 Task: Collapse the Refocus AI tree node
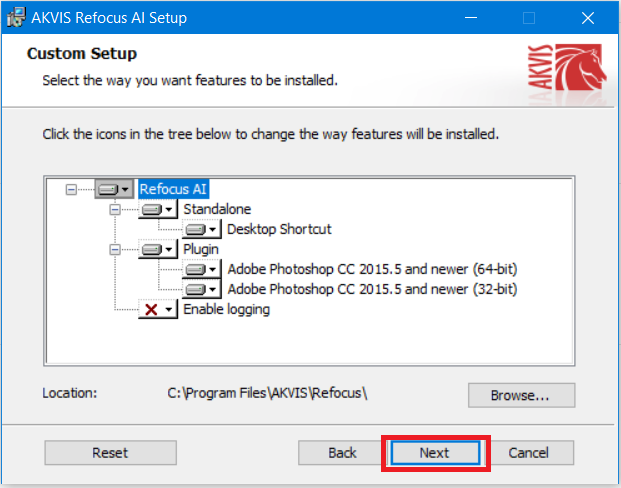pyautogui.click(x=71, y=189)
